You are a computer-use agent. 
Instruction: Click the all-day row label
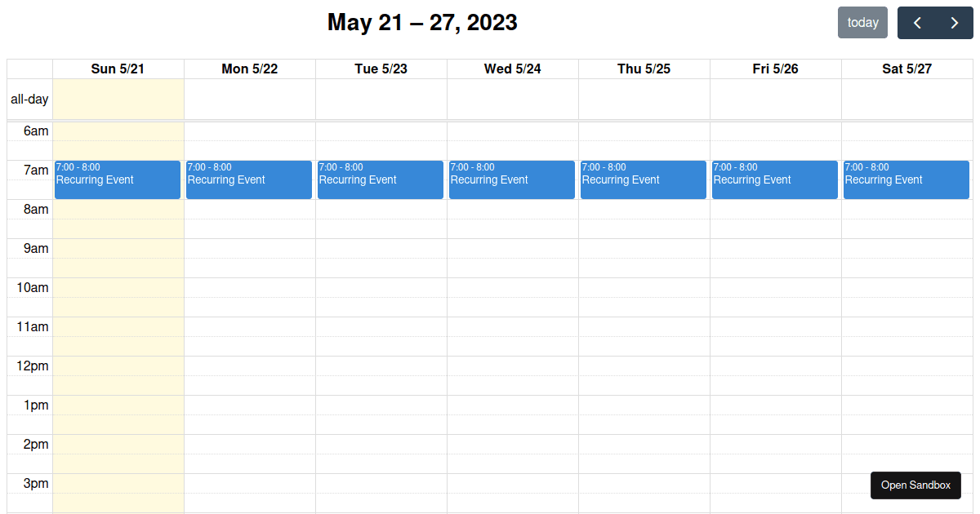(x=29, y=99)
